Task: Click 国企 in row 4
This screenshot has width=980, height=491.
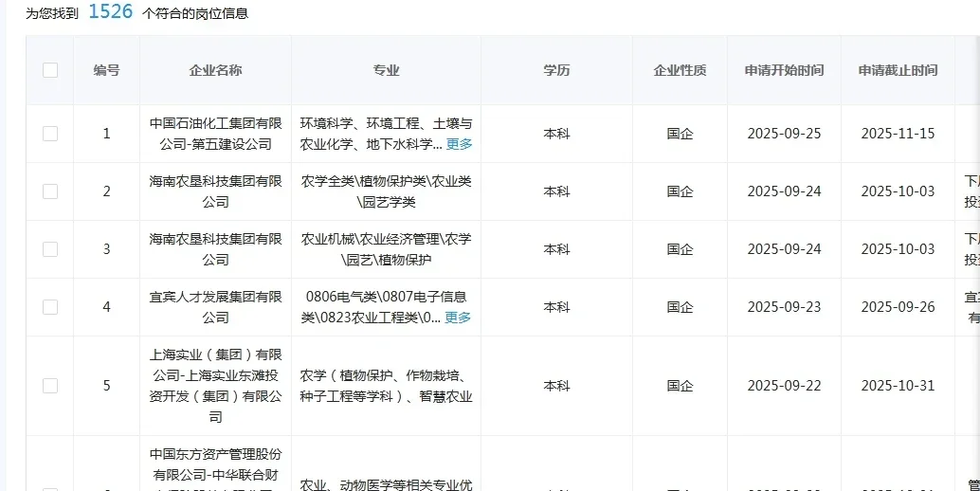Action: click(680, 307)
